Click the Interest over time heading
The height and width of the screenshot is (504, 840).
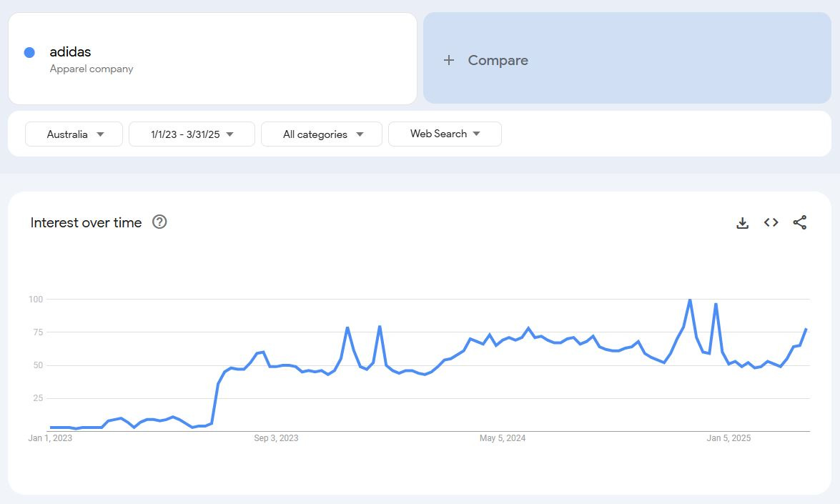(x=87, y=222)
